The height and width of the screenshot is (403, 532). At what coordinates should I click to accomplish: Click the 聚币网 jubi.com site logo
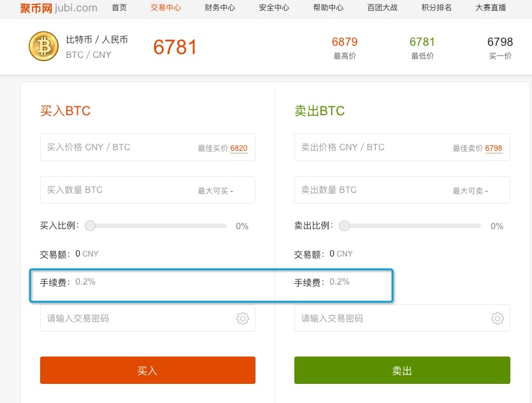click(x=59, y=8)
